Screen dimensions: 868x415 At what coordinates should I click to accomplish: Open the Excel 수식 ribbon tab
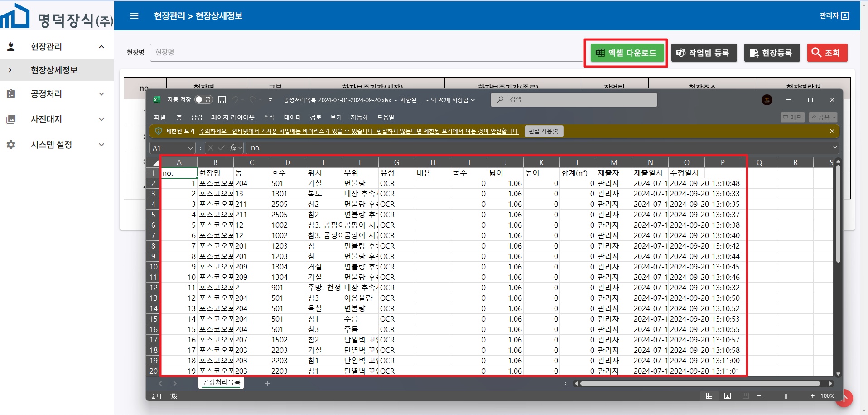pyautogui.click(x=269, y=117)
